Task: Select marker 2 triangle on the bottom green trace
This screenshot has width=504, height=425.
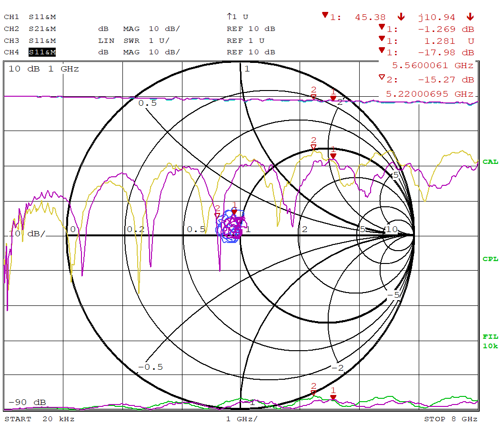Action: [313, 393]
